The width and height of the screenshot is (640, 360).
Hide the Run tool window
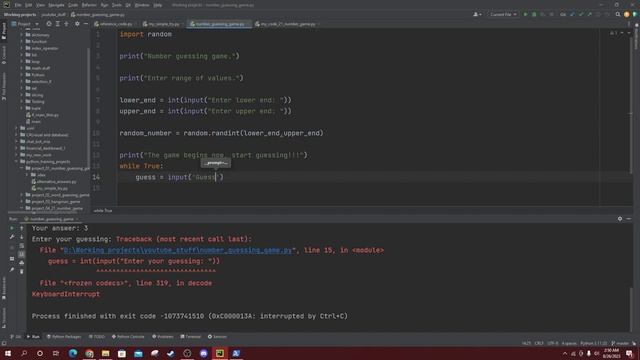pos(629,219)
